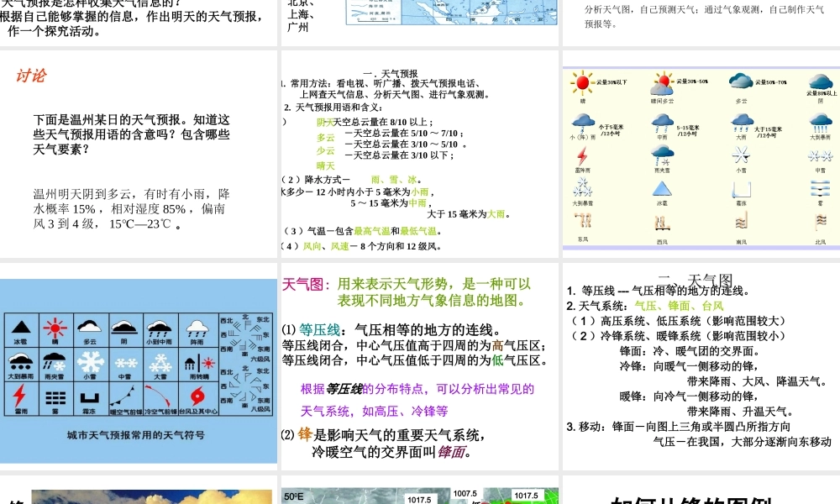Open the satellite map slide showing 50ºE
This screenshot has width=840, height=504.
pos(420,490)
